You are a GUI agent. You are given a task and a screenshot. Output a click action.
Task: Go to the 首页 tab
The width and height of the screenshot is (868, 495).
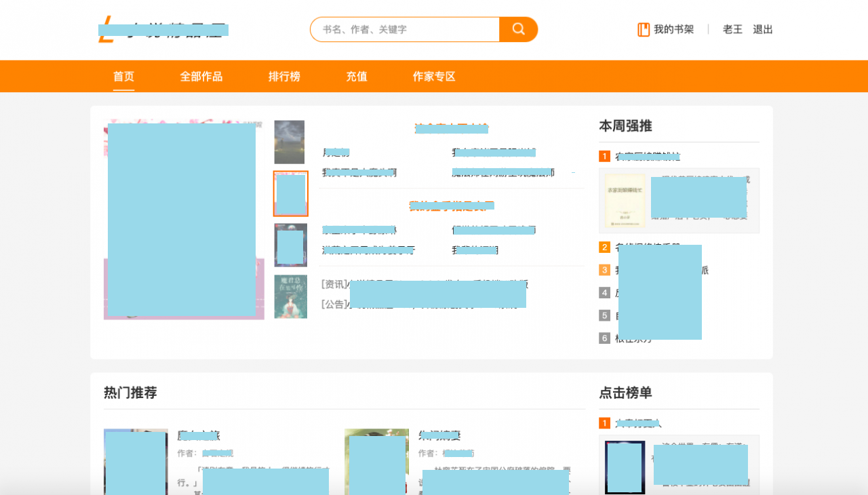tap(123, 77)
